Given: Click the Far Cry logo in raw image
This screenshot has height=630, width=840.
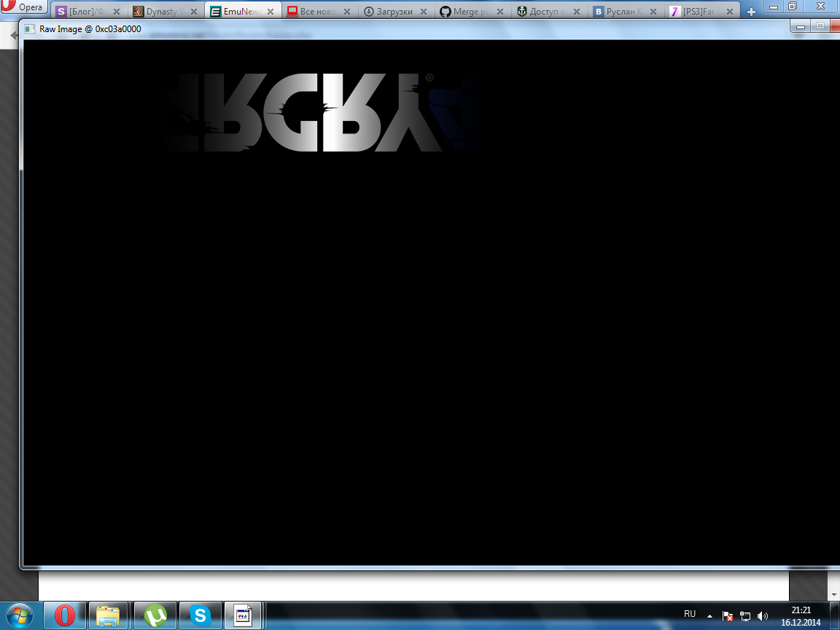Looking at the screenshot, I should click(321, 113).
